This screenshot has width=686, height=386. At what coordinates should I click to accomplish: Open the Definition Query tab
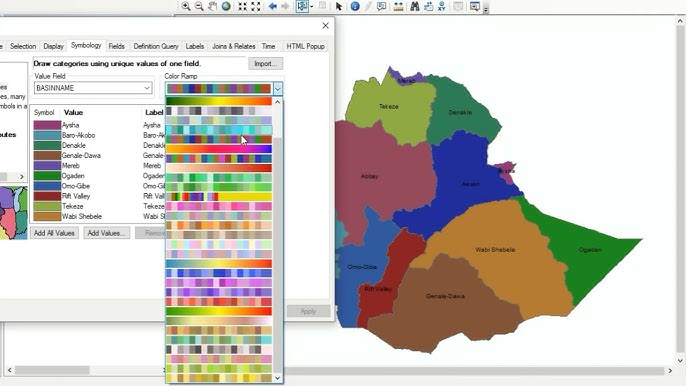click(x=156, y=46)
